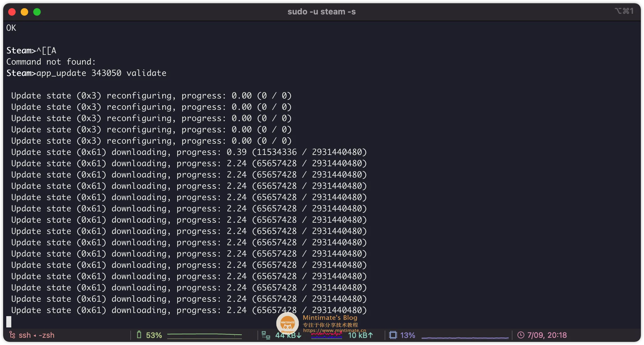Click the green fullscreen window button
The height and width of the screenshot is (345, 644).
(37, 12)
